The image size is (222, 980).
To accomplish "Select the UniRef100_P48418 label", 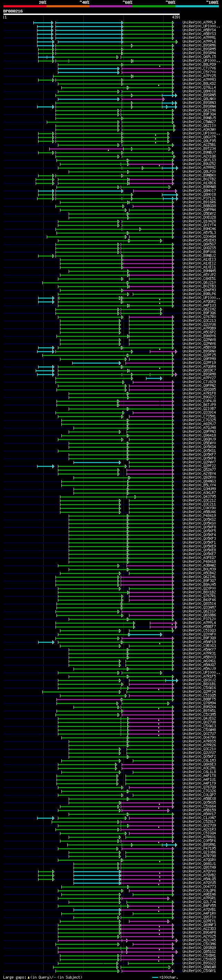I will point(199,561).
